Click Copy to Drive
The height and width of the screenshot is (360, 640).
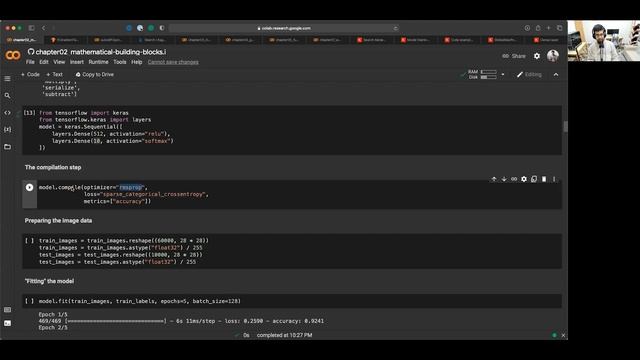(95, 75)
